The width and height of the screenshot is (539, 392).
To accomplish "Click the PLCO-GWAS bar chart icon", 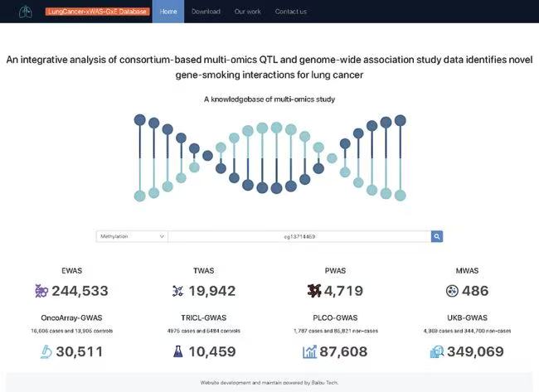I will click(309, 352).
